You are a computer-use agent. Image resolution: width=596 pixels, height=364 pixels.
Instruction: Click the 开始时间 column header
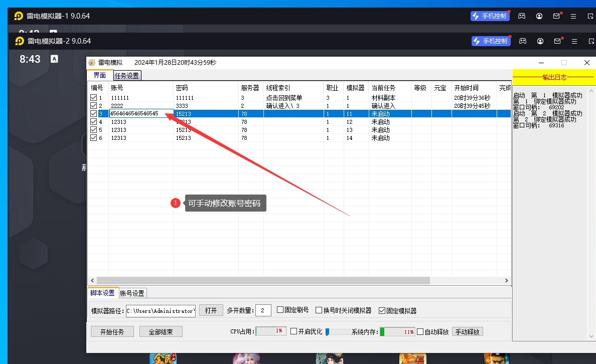coord(474,88)
